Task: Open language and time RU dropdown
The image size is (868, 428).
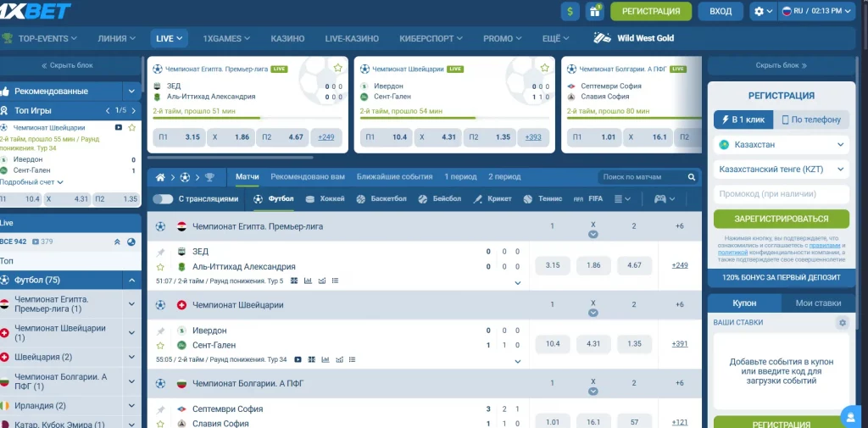Action: [x=817, y=11]
